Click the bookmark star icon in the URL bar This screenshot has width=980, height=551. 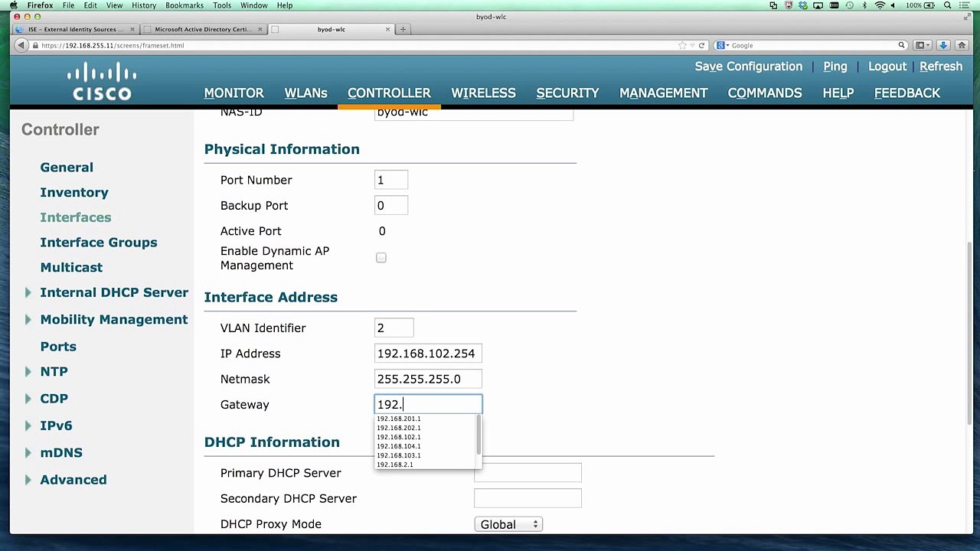click(x=682, y=45)
